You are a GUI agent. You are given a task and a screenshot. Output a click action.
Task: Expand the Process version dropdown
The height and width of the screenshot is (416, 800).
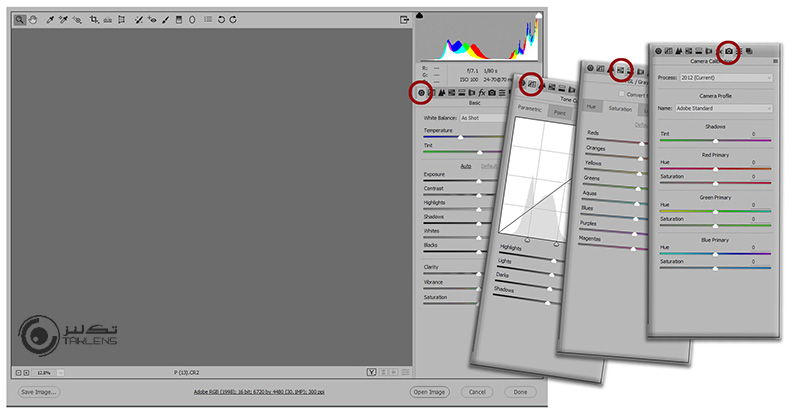tap(728, 77)
